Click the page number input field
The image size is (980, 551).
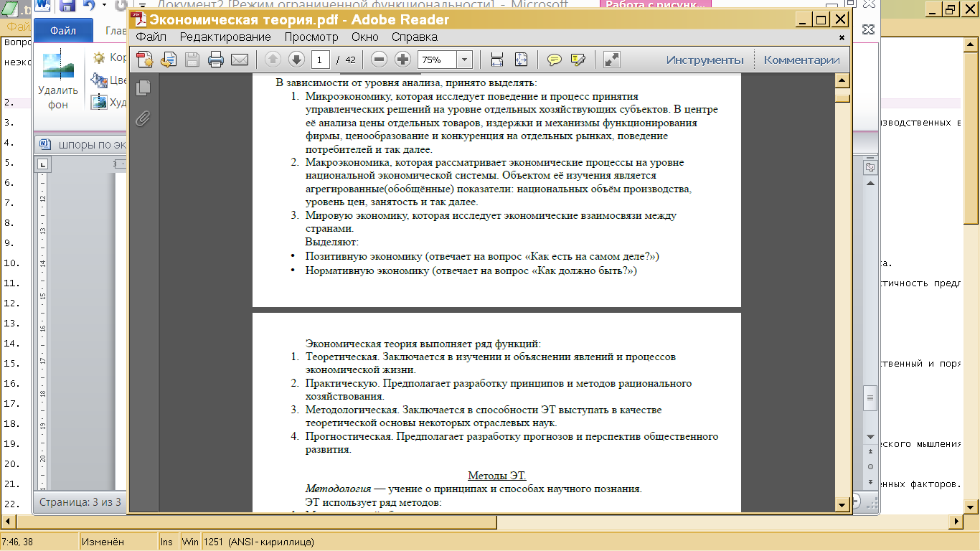pos(320,60)
